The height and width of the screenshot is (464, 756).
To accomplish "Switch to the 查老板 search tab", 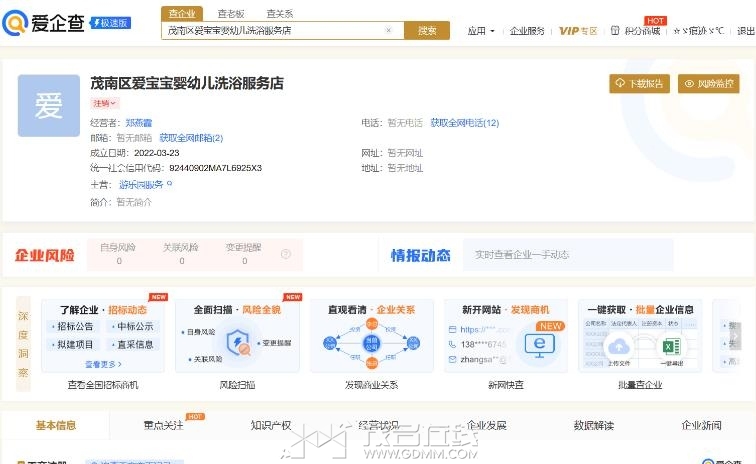I will 230,14.
